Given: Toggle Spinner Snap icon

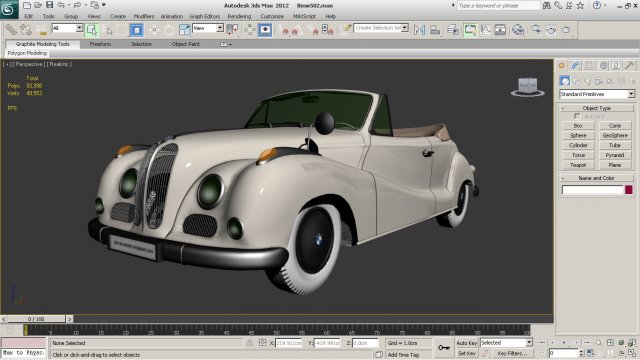Looking at the screenshot, I should click(328, 30).
